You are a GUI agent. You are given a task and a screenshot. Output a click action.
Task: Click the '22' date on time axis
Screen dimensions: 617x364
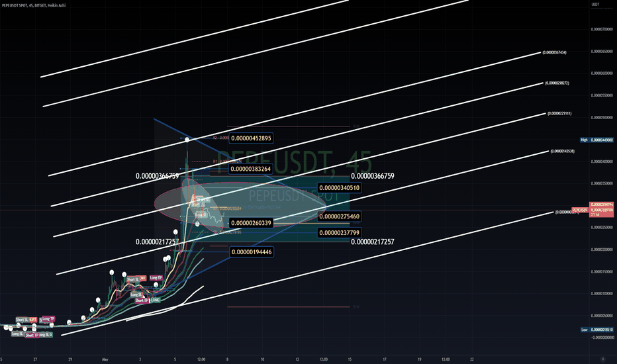pos(472,359)
